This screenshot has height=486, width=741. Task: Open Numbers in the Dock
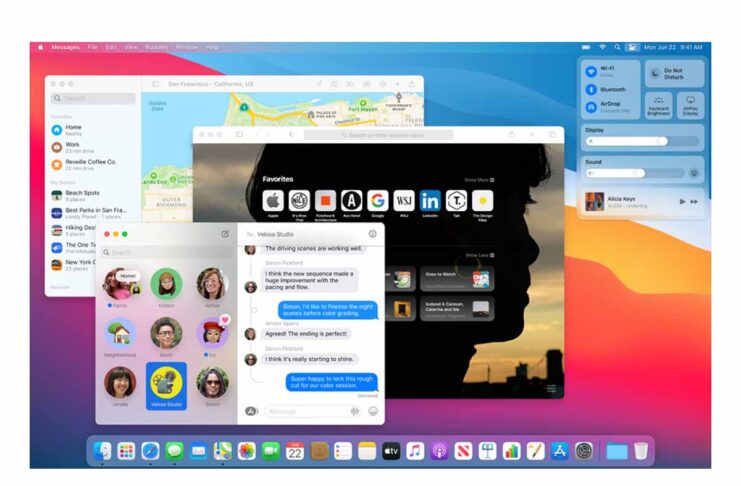point(512,451)
